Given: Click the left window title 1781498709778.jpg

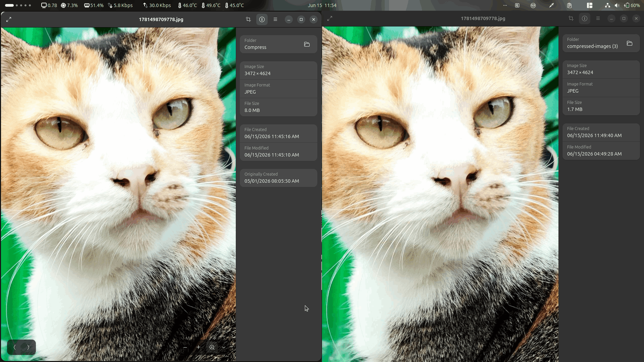Looking at the screenshot, I should pyautogui.click(x=161, y=19).
